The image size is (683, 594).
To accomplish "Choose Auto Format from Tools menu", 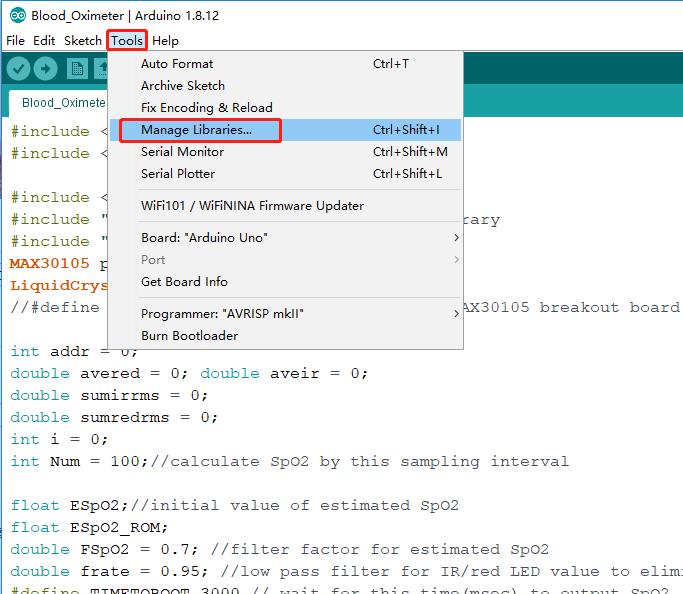I will tap(177, 64).
